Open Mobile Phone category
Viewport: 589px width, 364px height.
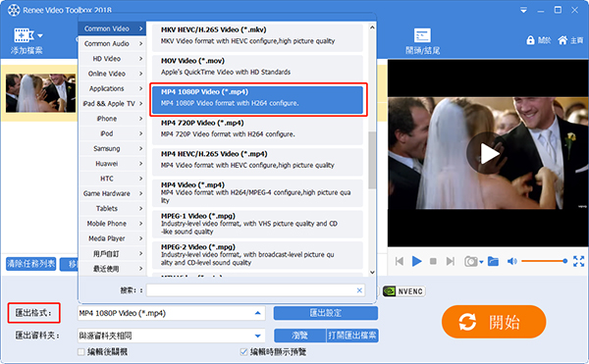(112, 224)
